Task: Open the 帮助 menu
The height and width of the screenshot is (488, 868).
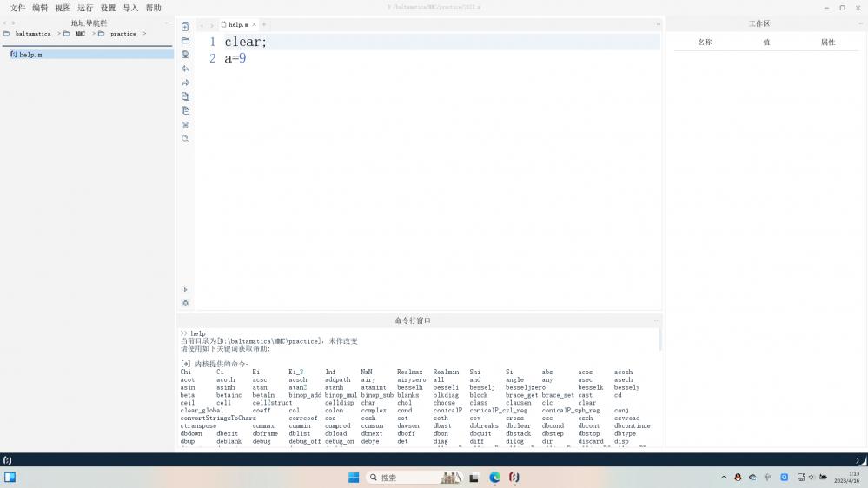Action: pos(153,8)
